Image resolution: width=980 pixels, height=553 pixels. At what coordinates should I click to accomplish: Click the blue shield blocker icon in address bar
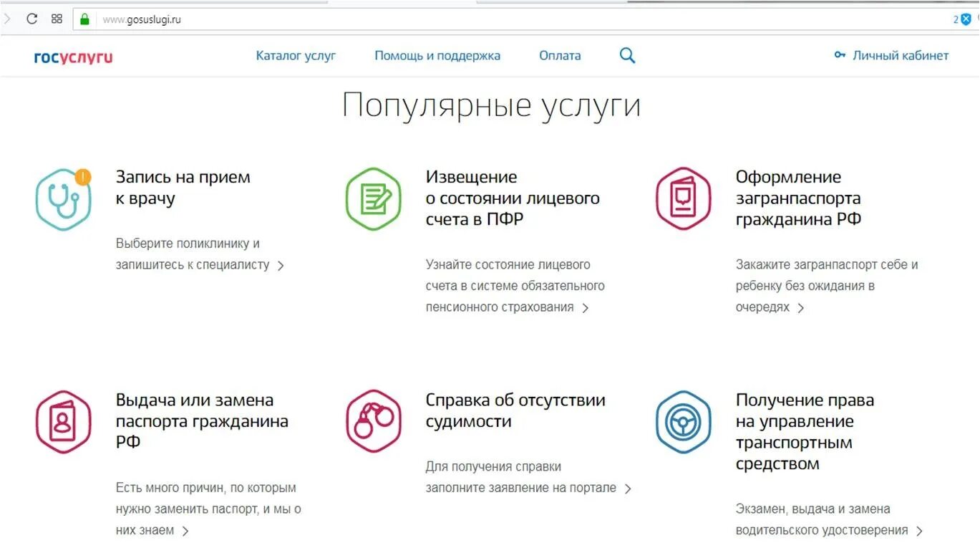tap(966, 19)
